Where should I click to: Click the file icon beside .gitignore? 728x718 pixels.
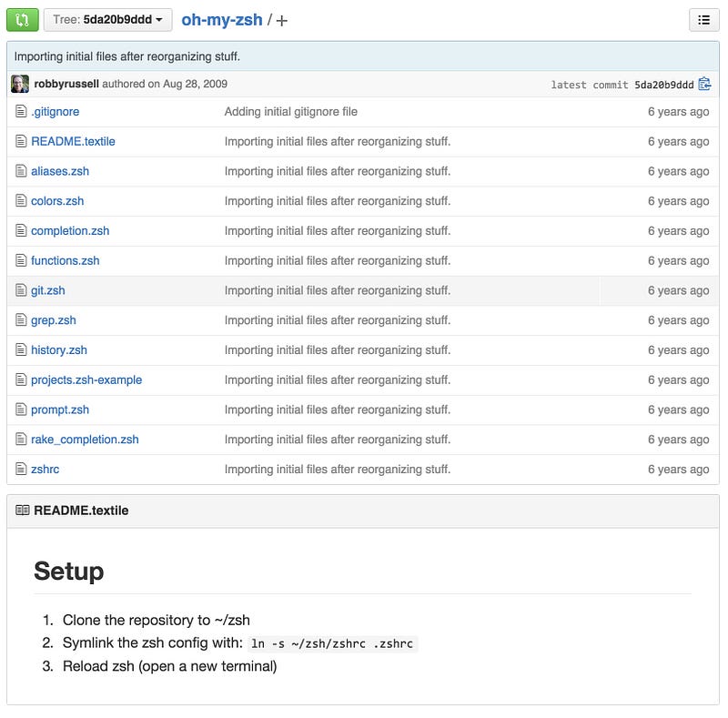click(21, 111)
